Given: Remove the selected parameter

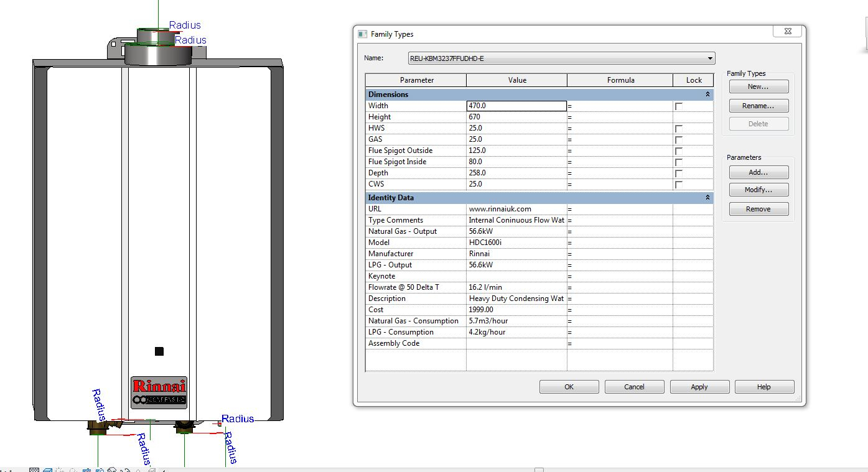Looking at the screenshot, I should click(758, 210).
